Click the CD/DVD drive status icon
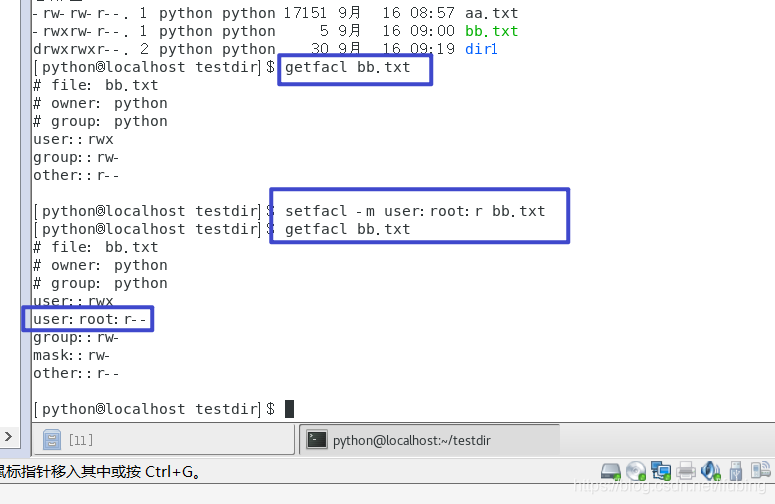Viewport: 775px width, 504px height. coord(636,471)
